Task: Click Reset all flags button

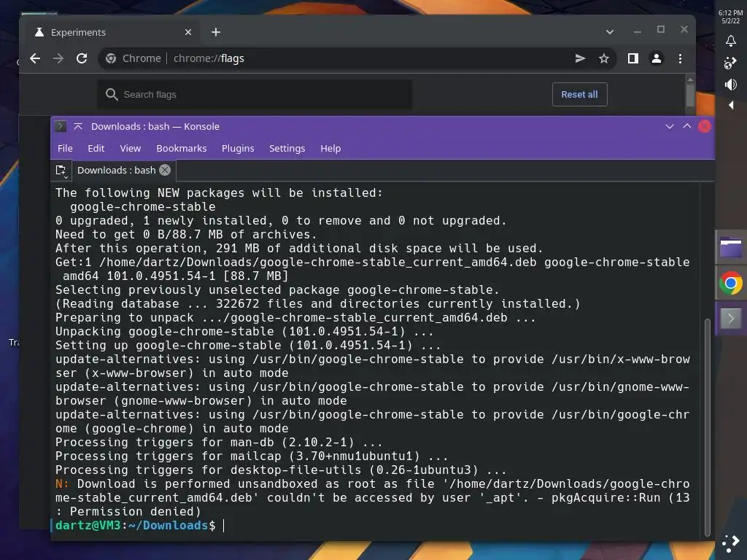Action: [x=579, y=94]
